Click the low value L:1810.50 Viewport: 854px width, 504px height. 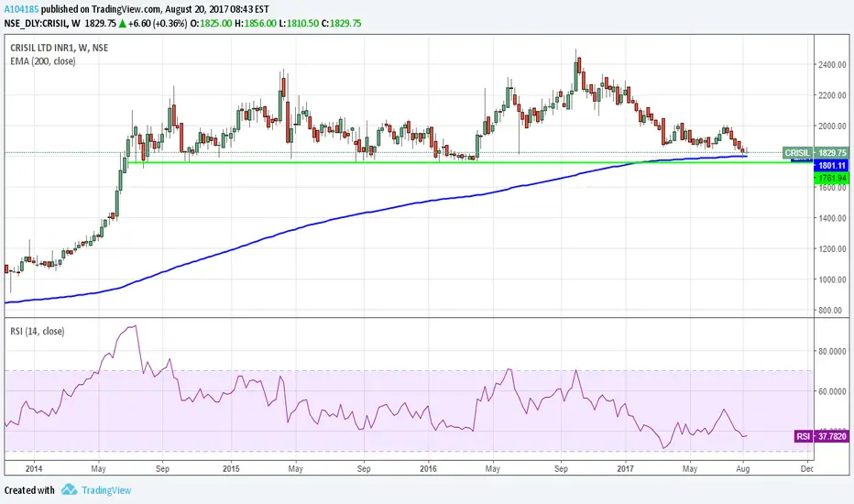coord(299,24)
